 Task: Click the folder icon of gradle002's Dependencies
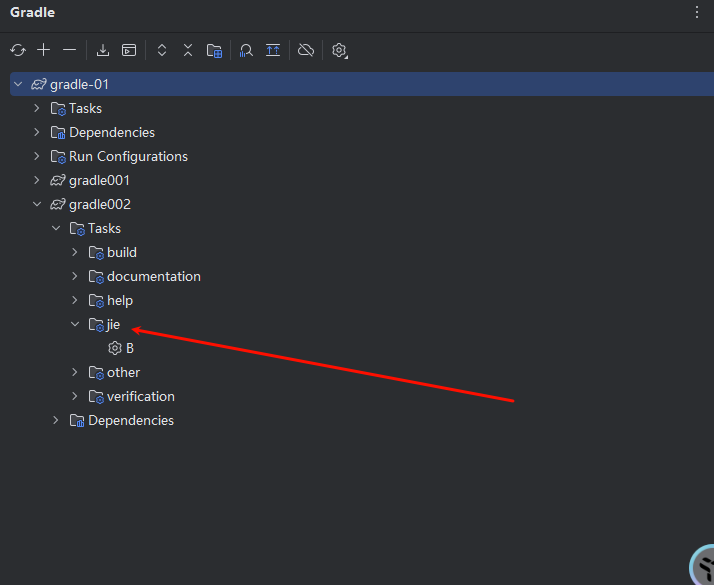77,421
